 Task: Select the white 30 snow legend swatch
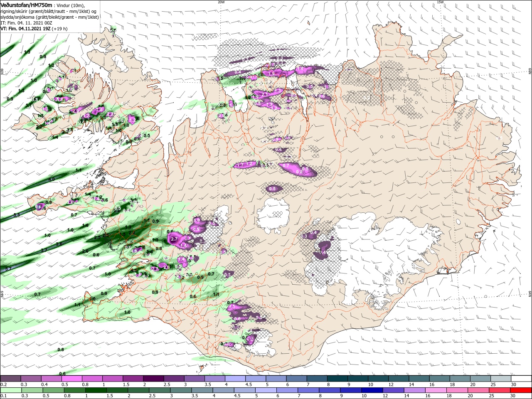point(522,379)
